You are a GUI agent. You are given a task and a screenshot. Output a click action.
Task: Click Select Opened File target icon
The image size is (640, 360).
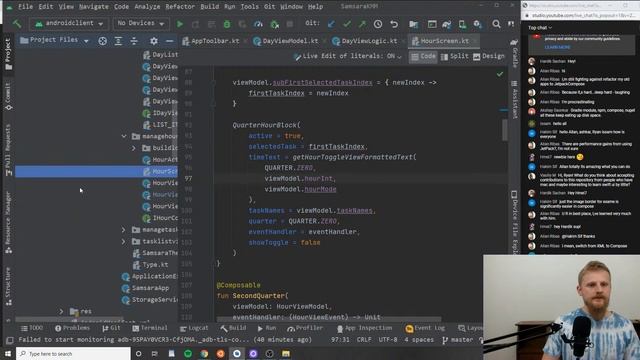pos(102,41)
